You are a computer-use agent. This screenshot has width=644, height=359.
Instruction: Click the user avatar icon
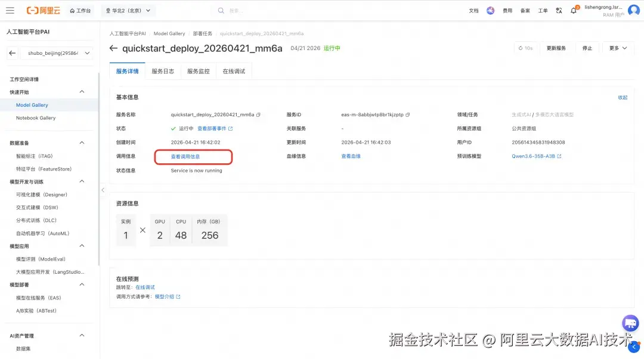pyautogui.click(x=634, y=10)
